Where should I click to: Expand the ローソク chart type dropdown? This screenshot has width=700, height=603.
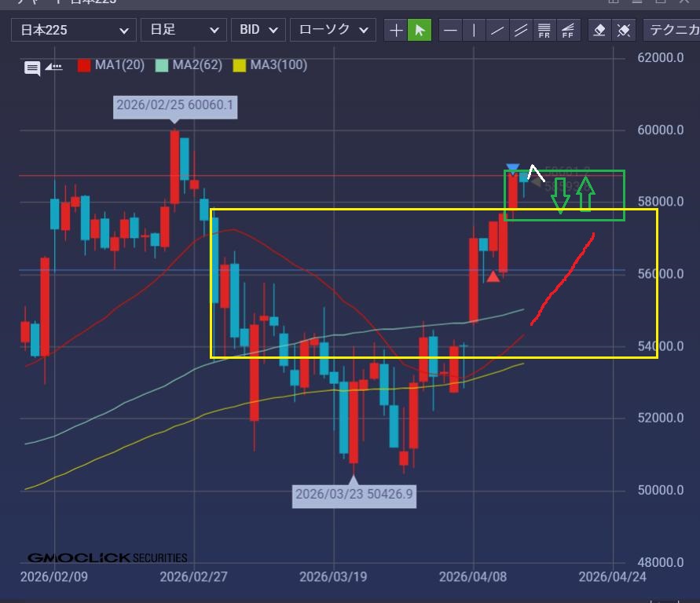click(x=333, y=31)
